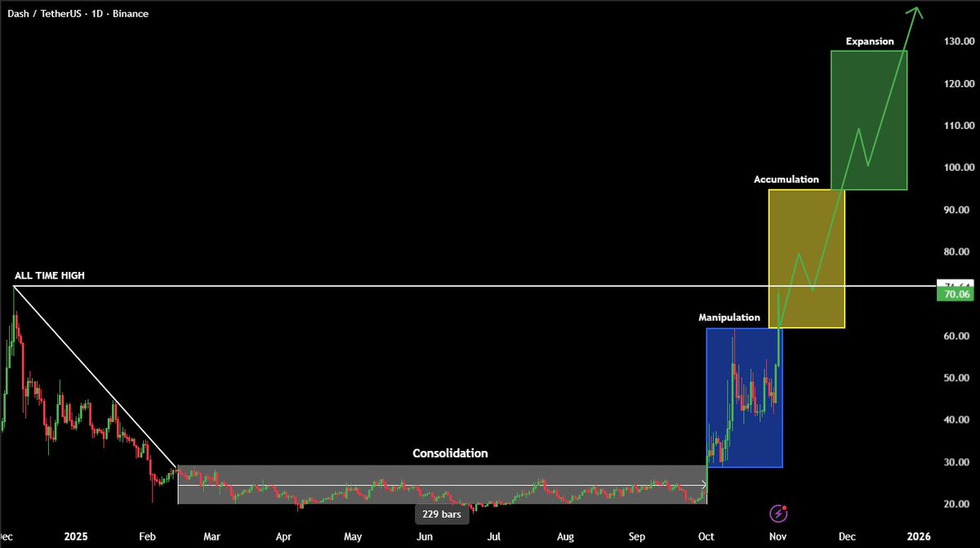The width and height of the screenshot is (980, 548).
Task: Click the Accumulation text label
Action: [786, 179]
